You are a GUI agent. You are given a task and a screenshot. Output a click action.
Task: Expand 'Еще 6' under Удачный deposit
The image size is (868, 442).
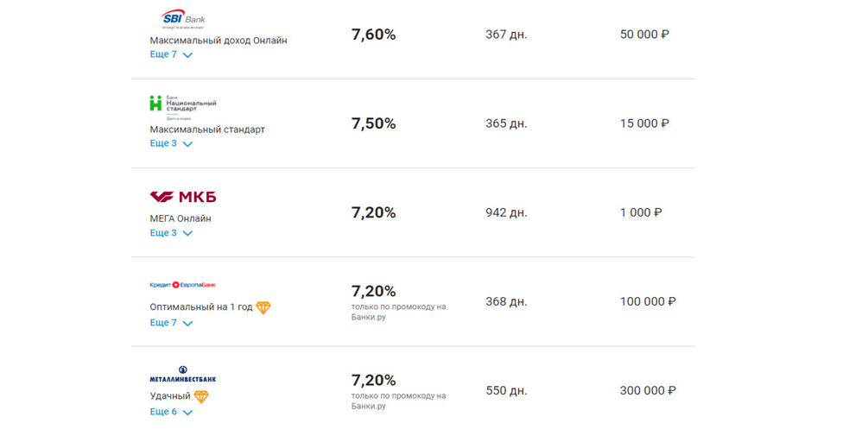click(x=171, y=412)
